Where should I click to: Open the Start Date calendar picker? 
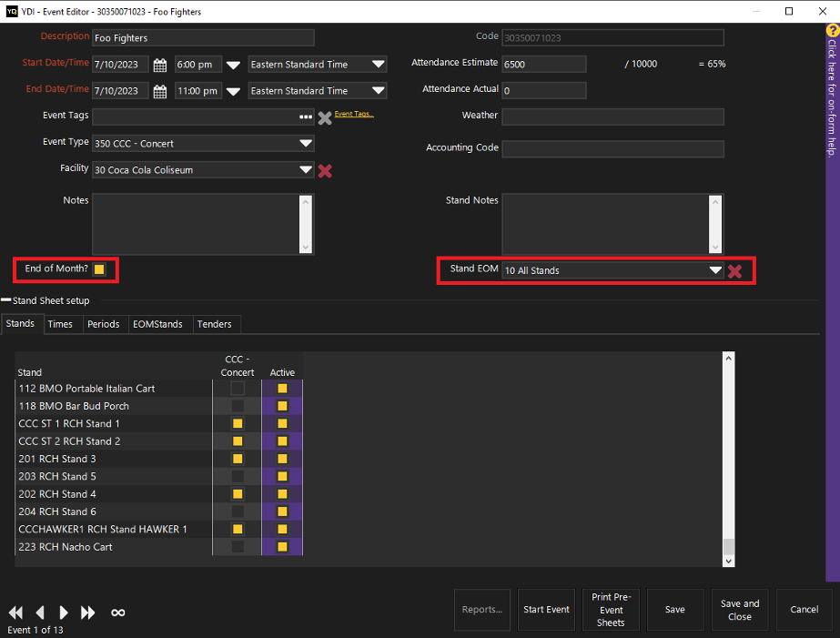tap(160, 65)
